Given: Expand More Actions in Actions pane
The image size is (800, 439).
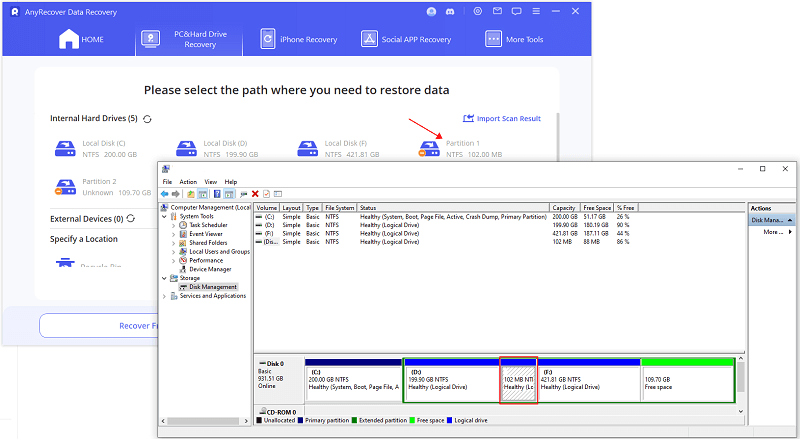Looking at the screenshot, I should click(776, 231).
